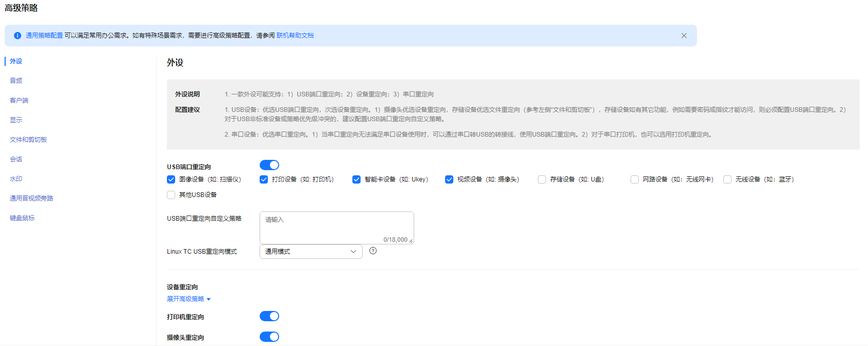The width and height of the screenshot is (868, 346).
Task: Click help icon beside Linux TC USB mode
Action: point(373,251)
